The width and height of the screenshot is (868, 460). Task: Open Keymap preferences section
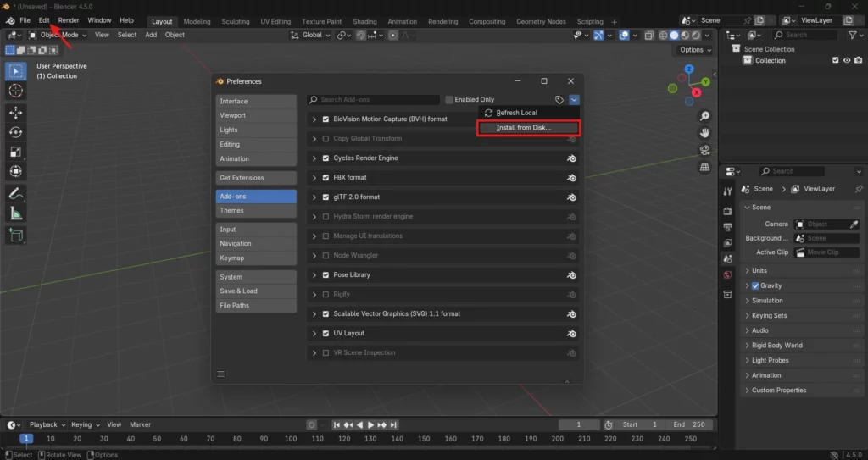tap(256, 258)
